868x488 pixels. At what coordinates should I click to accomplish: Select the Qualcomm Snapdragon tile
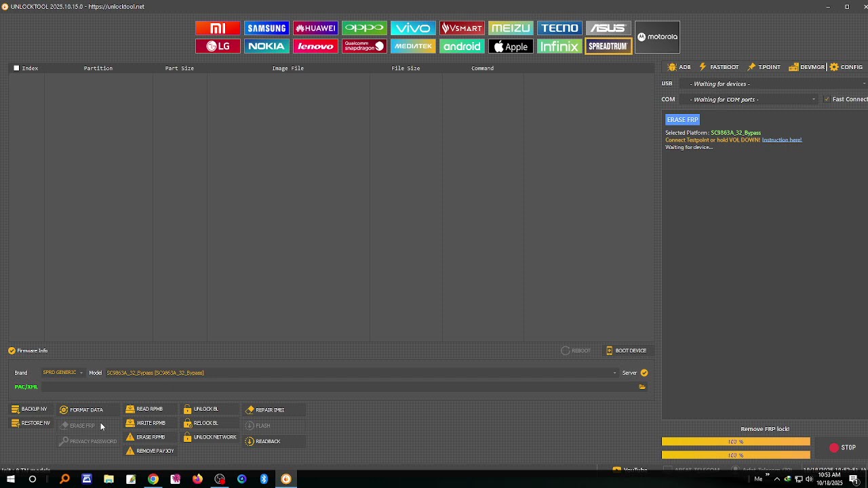(x=364, y=46)
